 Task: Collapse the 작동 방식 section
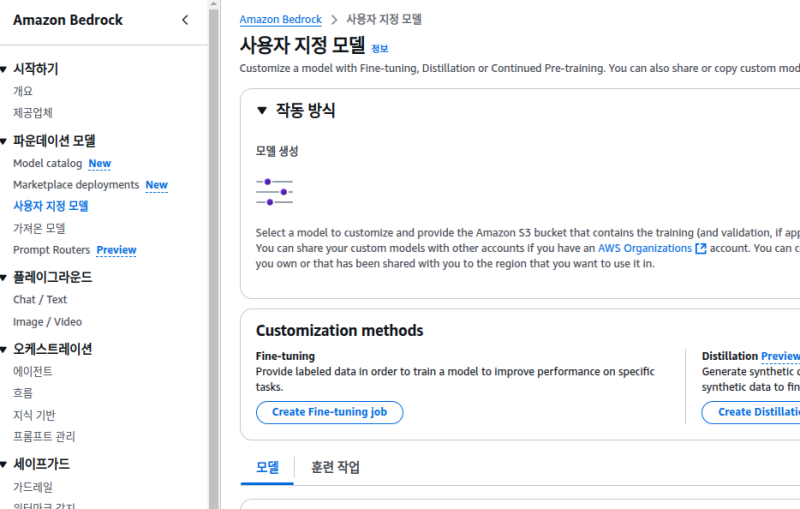262,111
